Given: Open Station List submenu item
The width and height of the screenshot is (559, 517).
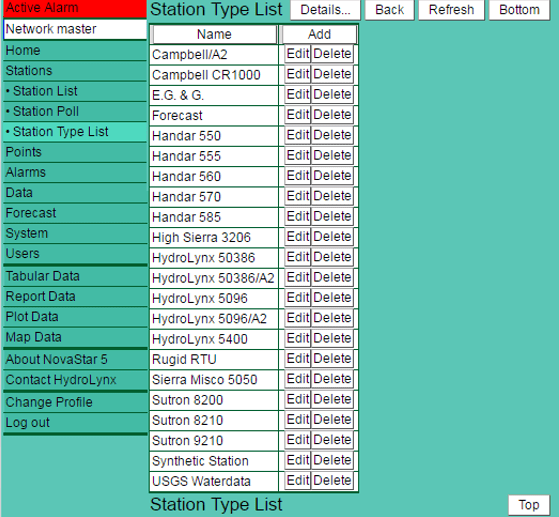Looking at the screenshot, I should point(75,91).
